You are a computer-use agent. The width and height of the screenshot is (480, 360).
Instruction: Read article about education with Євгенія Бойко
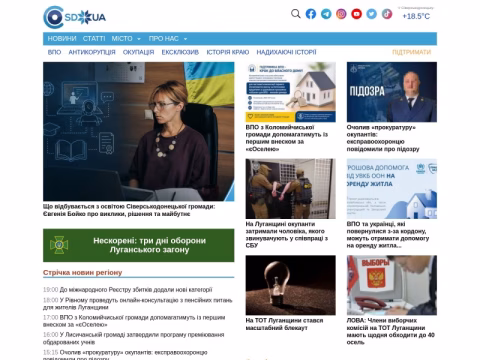[129, 210]
